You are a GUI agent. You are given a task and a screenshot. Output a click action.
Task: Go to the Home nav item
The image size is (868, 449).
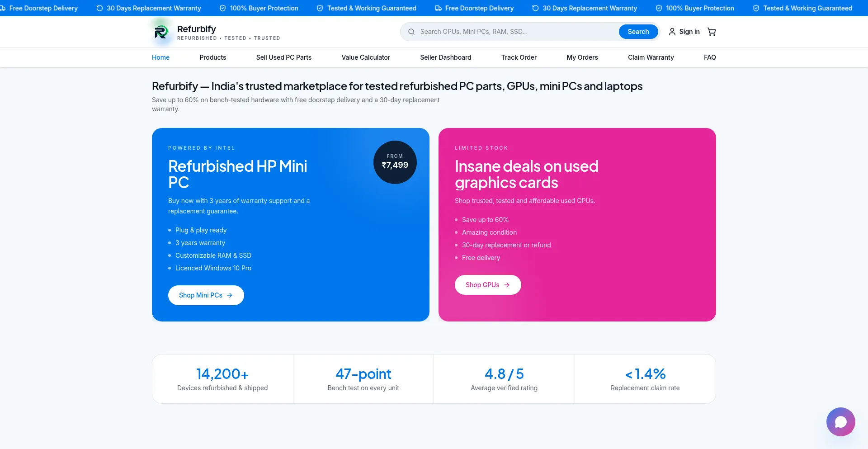[x=160, y=57]
